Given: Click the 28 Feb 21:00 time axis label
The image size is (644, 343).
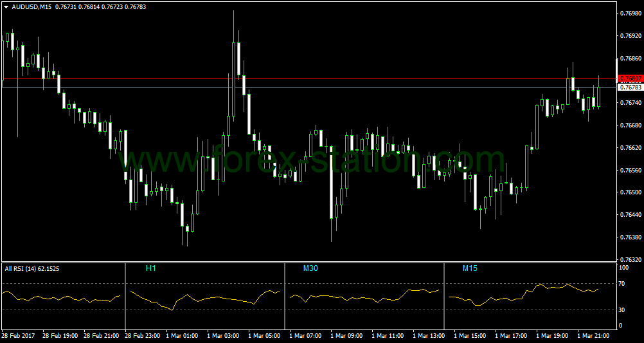Looking at the screenshot, I should pyautogui.click(x=101, y=335).
